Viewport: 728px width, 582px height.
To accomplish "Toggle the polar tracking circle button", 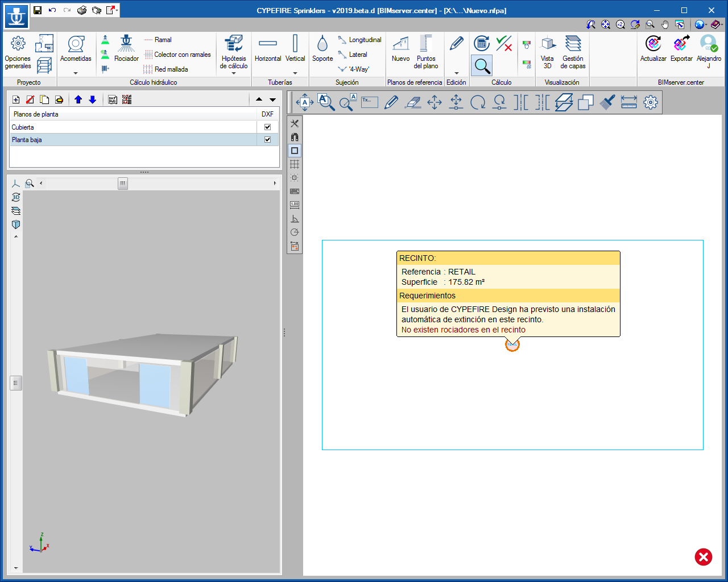I will coord(295,232).
